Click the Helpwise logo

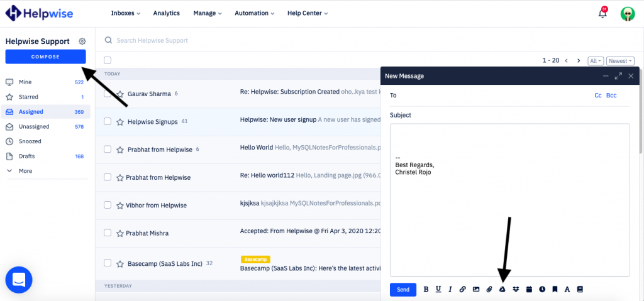(39, 13)
